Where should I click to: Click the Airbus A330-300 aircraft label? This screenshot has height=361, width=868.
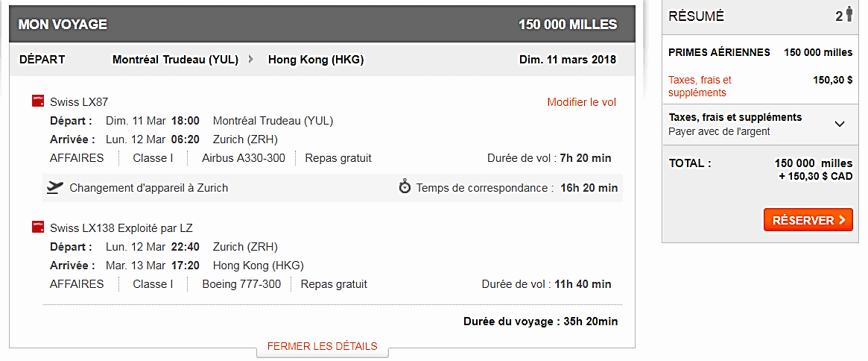coord(242,158)
